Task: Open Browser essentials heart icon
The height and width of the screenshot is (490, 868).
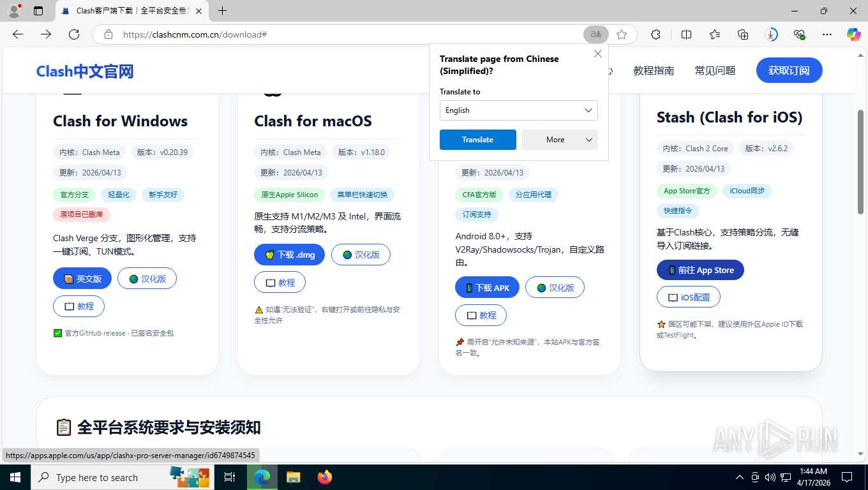Action: coord(799,34)
